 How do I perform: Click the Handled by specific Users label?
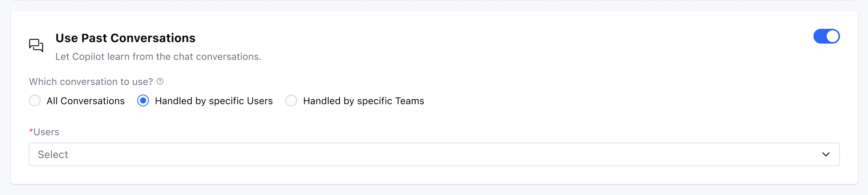pos(213,101)
